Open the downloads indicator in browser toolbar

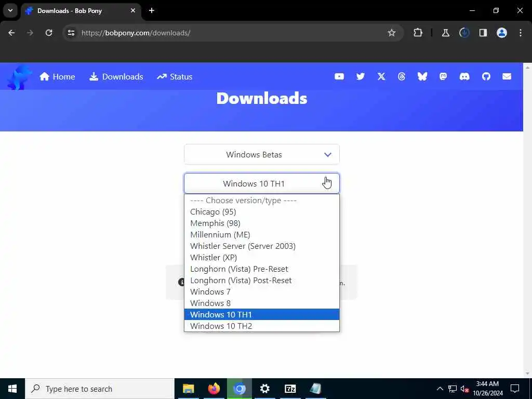[x=464, y=33]
